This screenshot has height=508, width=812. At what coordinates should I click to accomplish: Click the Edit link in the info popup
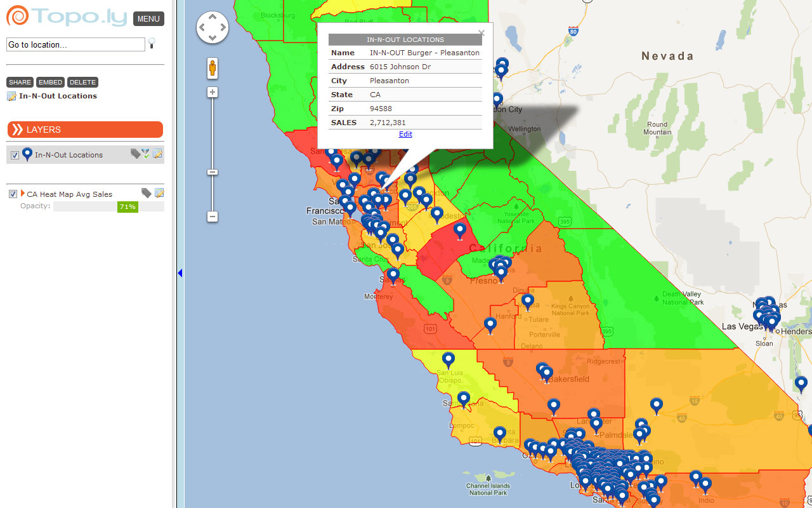coord(405,134)
